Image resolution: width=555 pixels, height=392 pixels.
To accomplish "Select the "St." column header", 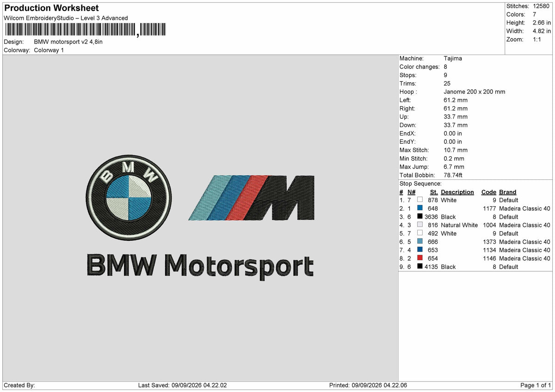I will click(x=434, y=192).
